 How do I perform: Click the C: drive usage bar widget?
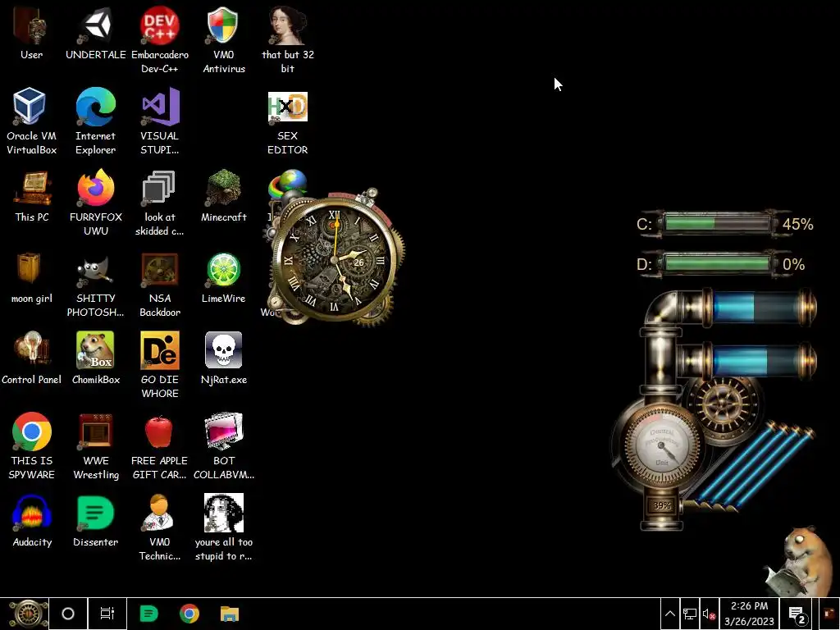716,223
